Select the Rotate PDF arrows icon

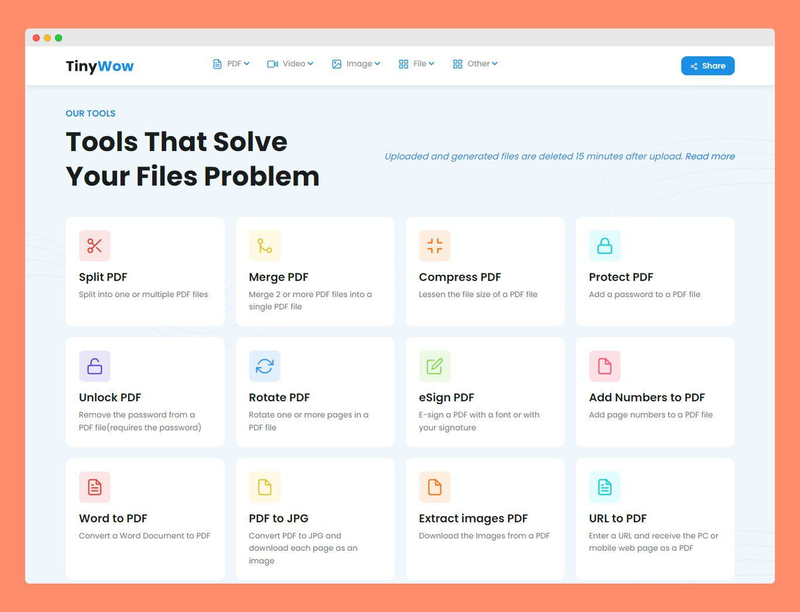tap(265, 366)
